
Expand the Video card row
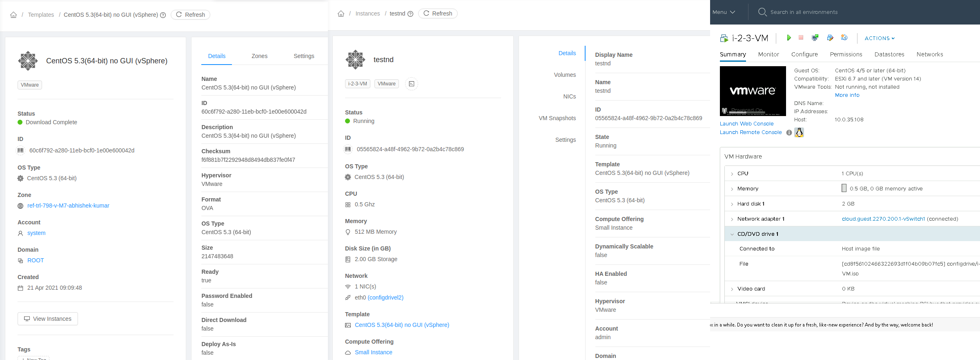pyautogui.click(x=732, y=289)
